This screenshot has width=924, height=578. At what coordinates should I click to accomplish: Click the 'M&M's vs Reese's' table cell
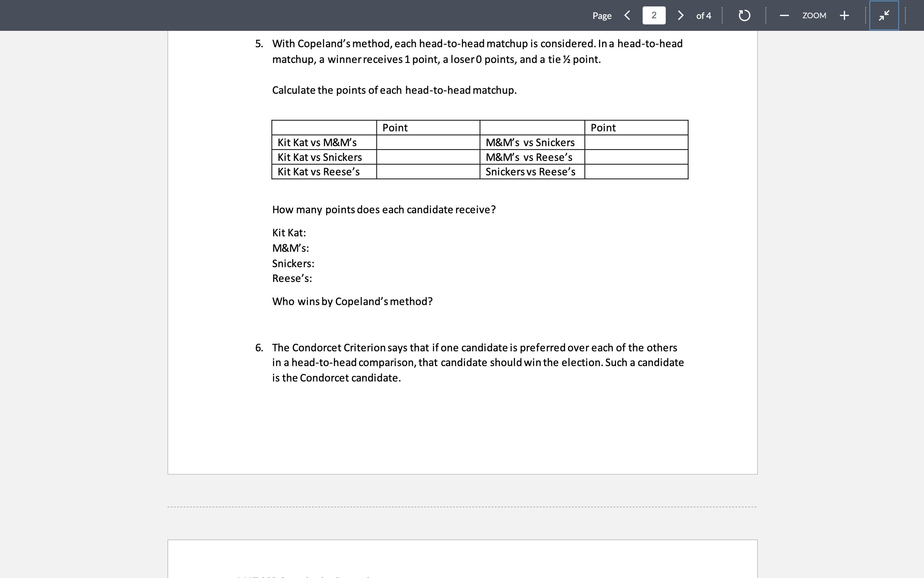532,157
